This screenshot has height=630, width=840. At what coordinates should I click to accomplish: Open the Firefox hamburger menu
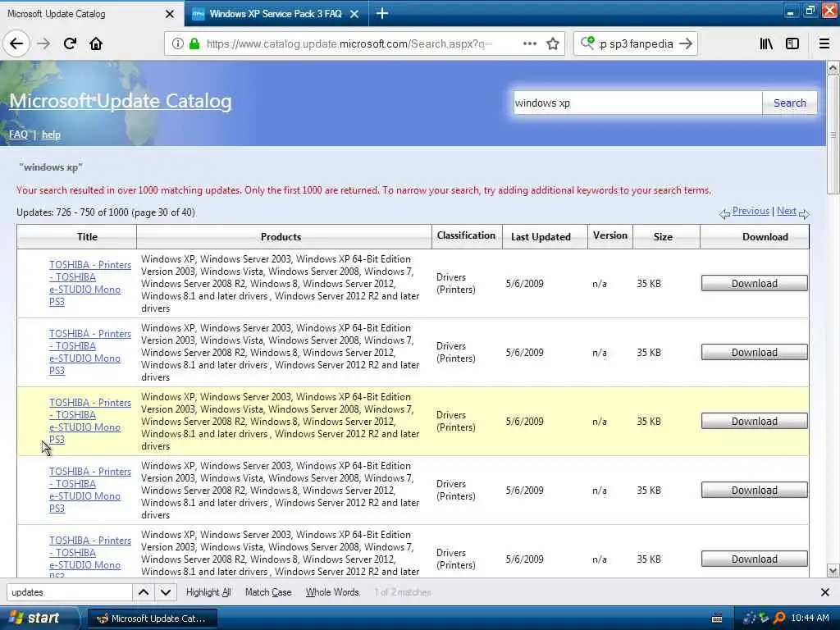824,43
